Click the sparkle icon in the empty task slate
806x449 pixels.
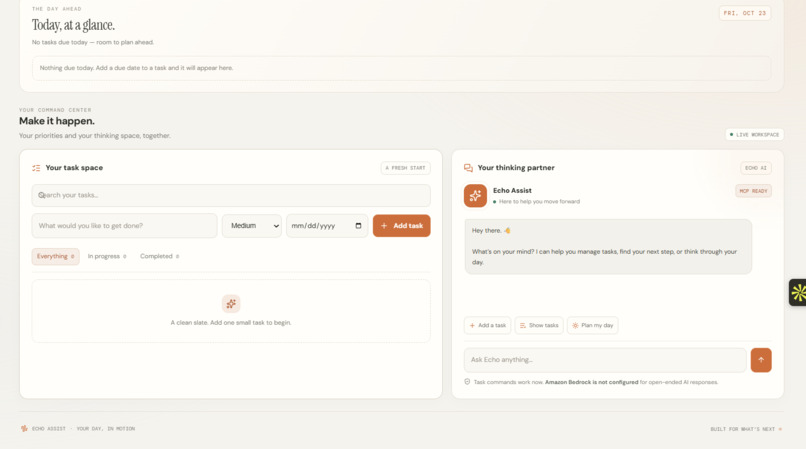coord(231,303)
